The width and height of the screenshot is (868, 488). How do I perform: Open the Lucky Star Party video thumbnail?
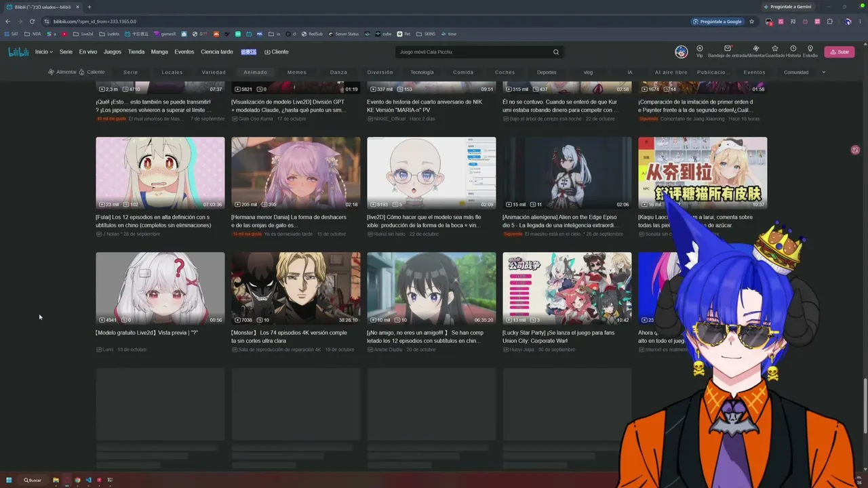(567, 289)
